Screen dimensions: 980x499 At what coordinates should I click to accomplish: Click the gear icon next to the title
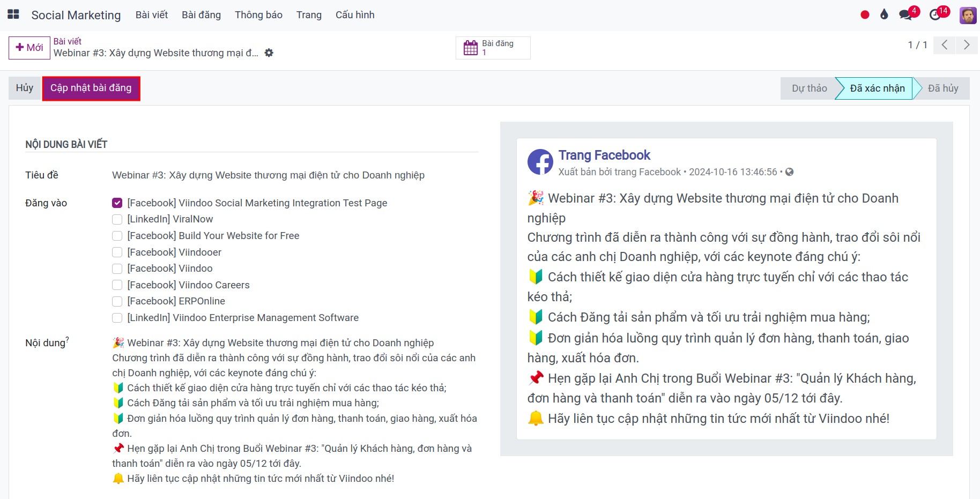(269, 53)
